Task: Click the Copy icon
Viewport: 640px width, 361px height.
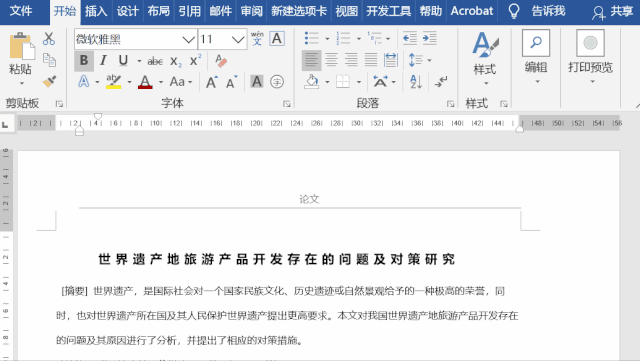Action: tap(49, 60)
